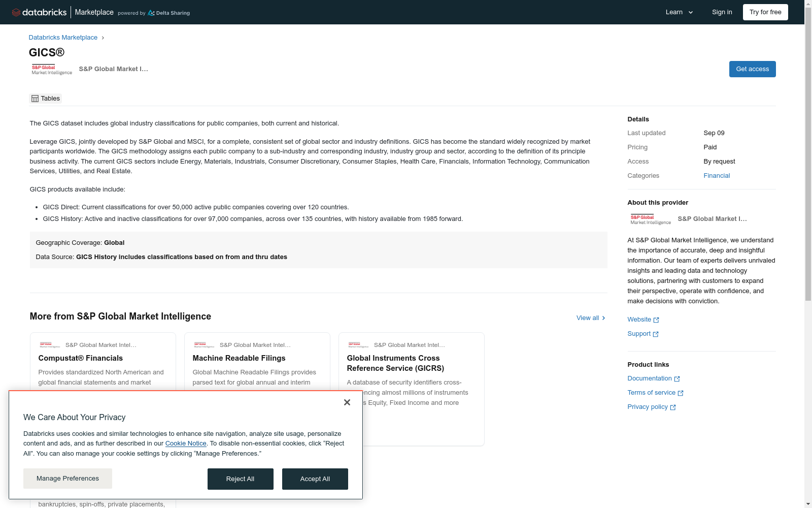
Task: Click the Support external link icon
Action: click(656, 334)
